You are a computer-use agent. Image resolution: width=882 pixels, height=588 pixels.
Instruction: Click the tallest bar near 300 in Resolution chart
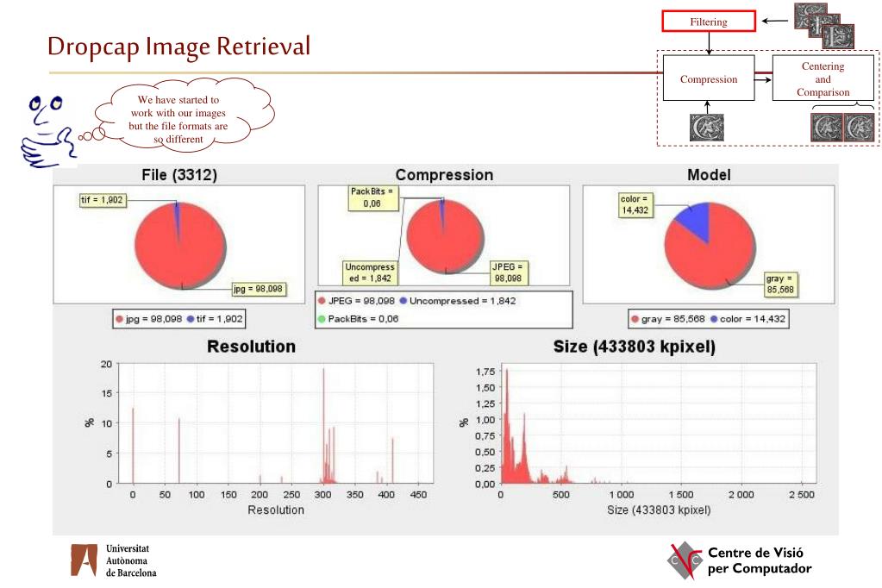pyautogui.click(x=323, y=425)
